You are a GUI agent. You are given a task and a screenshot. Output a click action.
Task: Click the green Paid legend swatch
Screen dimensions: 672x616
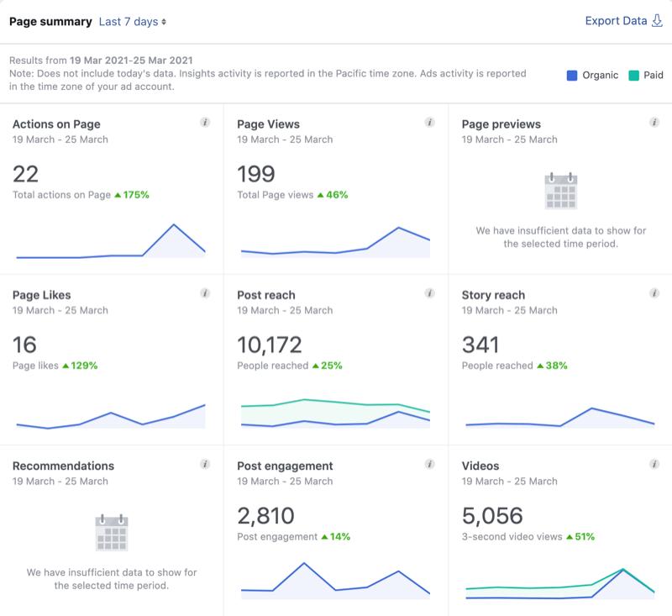633,75
